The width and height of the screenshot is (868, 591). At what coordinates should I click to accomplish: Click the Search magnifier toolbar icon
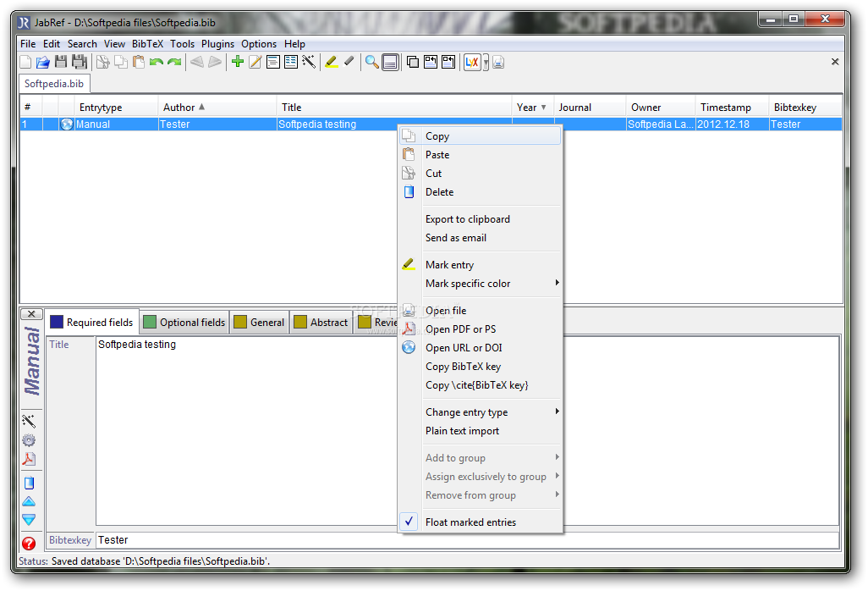(372, 62)
